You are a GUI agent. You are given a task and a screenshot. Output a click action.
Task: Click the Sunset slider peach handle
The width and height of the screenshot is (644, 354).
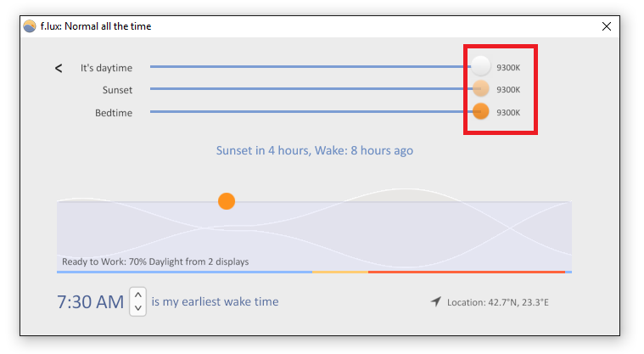[x=480, y=88]
